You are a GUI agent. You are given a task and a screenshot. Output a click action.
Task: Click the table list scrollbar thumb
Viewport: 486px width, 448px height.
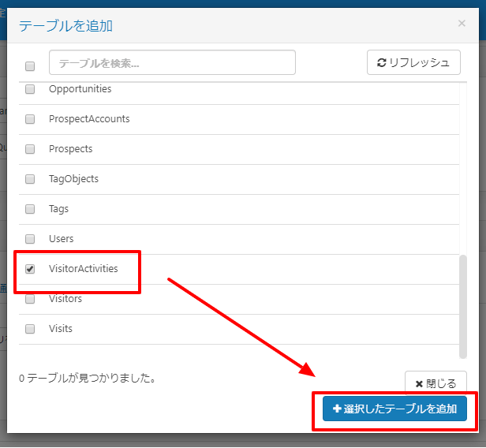coord(463,307)
